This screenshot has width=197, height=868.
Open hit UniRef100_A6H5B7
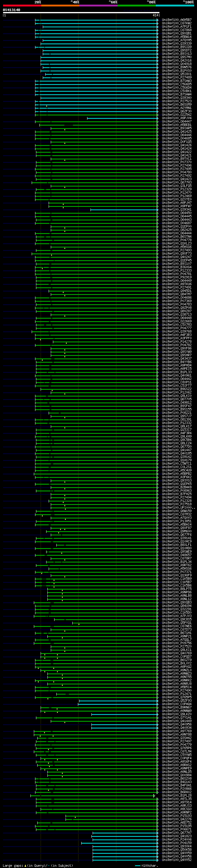177,20
